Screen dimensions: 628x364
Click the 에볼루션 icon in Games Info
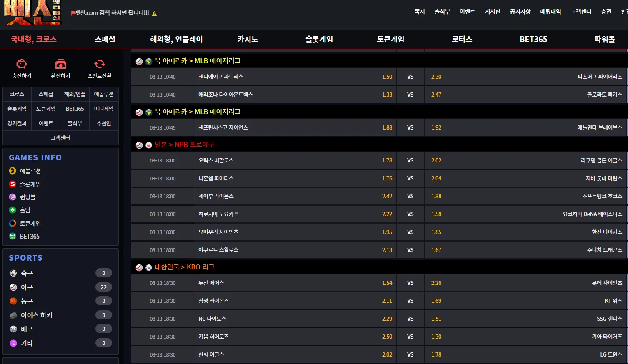click(13, 171)
